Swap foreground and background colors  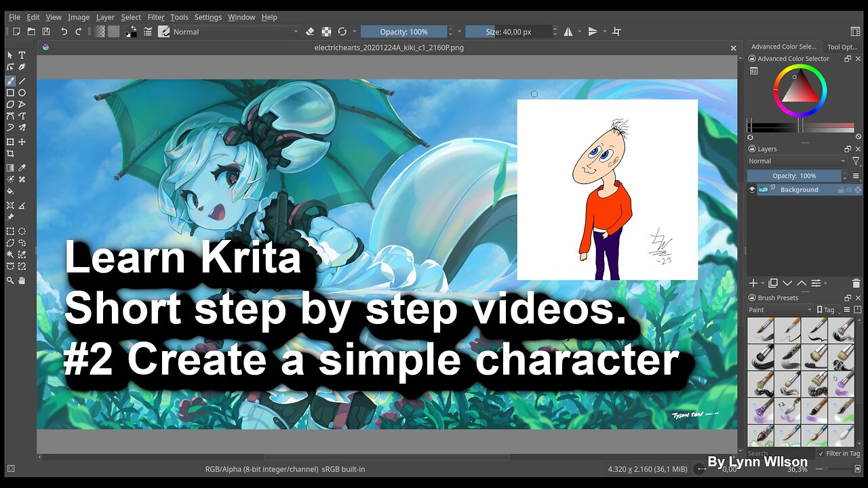tap(134, 28)
